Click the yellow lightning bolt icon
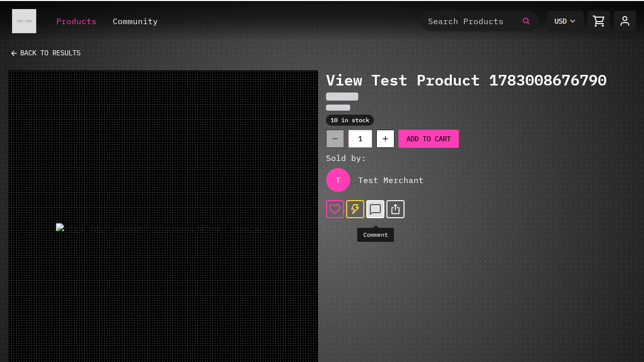The image size is (644, 362). pos(355,209)
